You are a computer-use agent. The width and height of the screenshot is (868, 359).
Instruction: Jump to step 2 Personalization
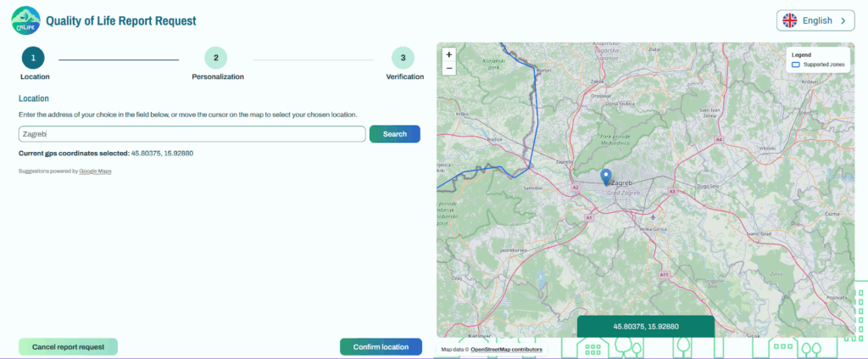click(216, 59)
